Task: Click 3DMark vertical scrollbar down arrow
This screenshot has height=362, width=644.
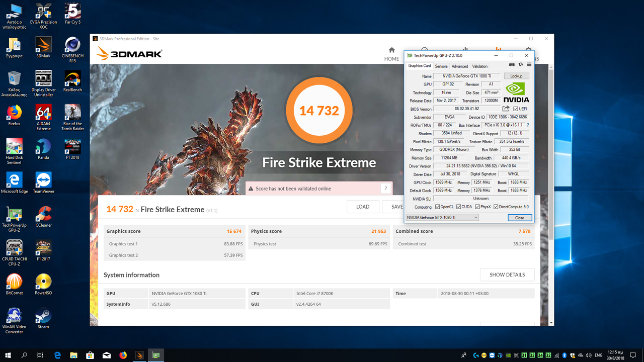Action: coord(551,323)
